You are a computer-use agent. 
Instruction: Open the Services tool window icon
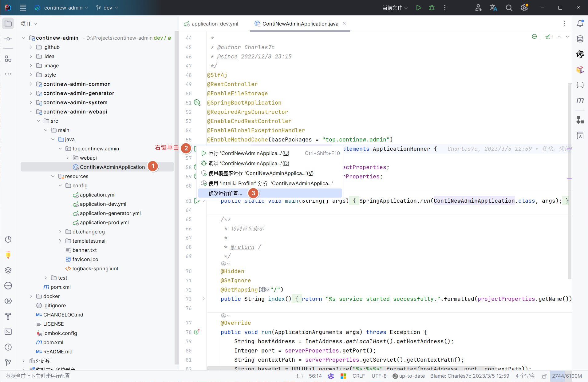pyautogui.click(x=8, y=301)
